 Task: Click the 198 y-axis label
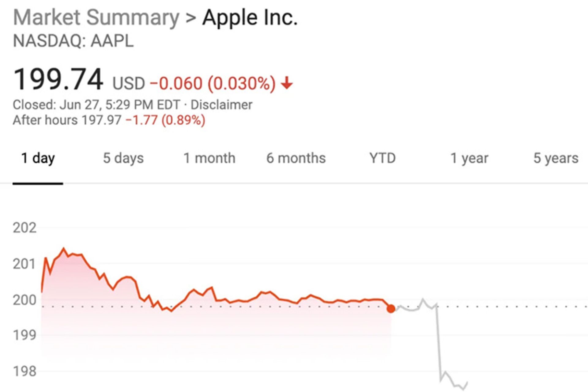point(24,371)
